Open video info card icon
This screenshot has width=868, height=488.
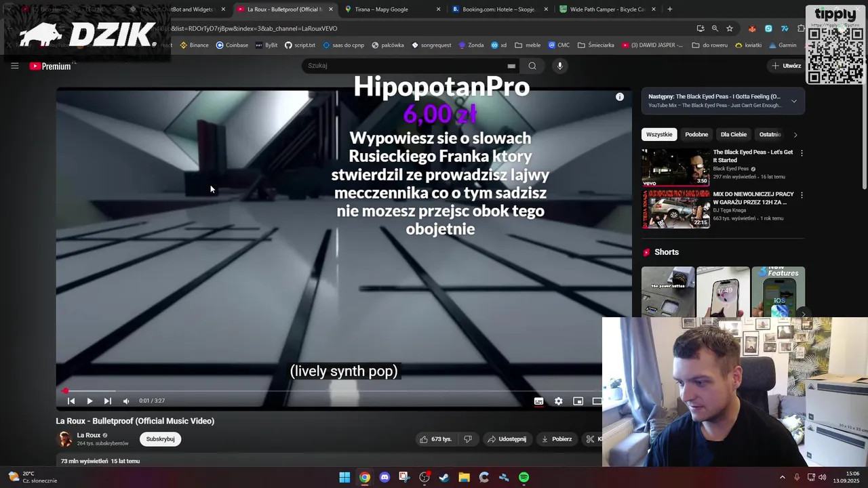(619, 97)
